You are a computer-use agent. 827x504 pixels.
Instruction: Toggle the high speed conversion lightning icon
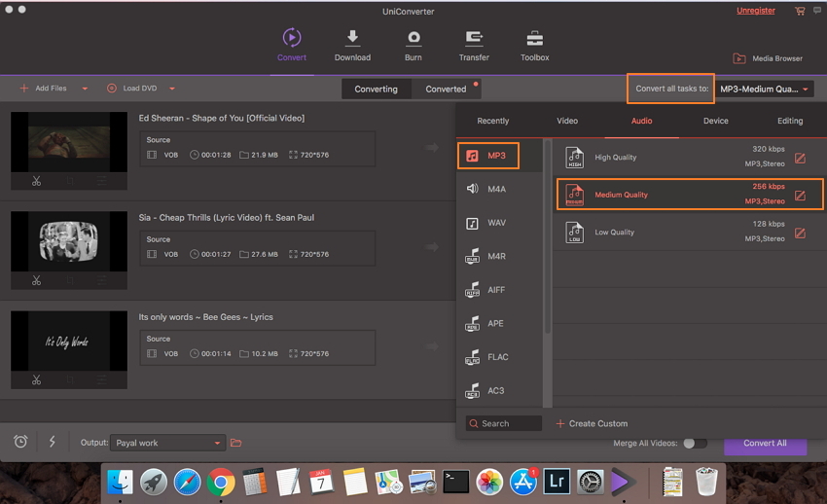click(x=53, y=442)
